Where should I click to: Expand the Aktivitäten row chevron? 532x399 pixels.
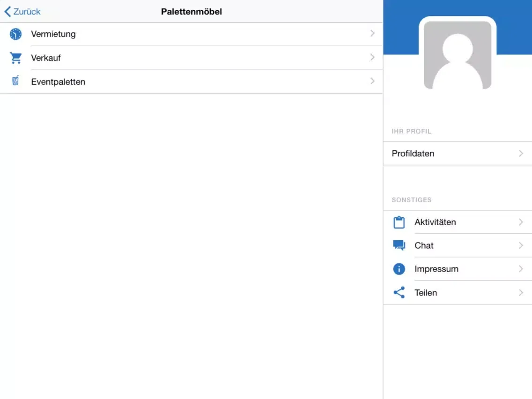click(x=521, y=222)
